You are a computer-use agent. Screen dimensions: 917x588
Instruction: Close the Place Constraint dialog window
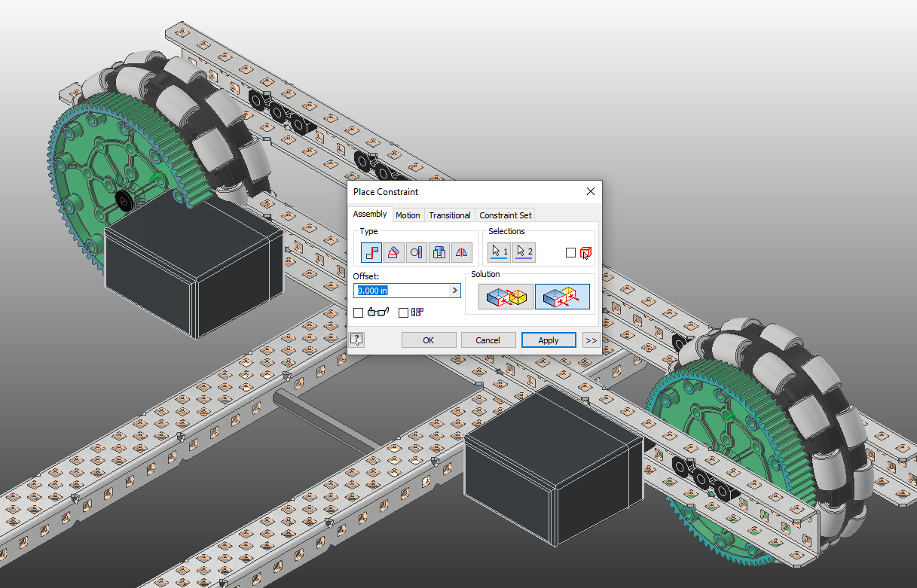click(590, 192)
